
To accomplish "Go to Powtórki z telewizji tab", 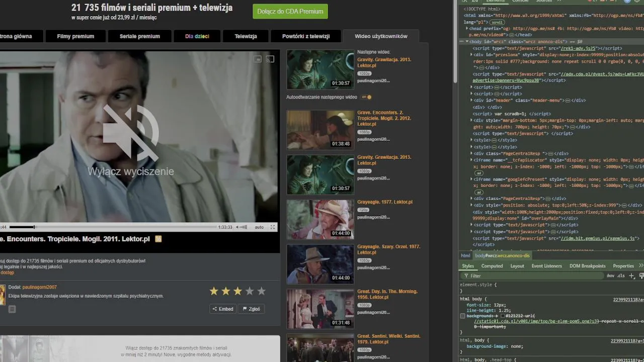I will (306, 36).
